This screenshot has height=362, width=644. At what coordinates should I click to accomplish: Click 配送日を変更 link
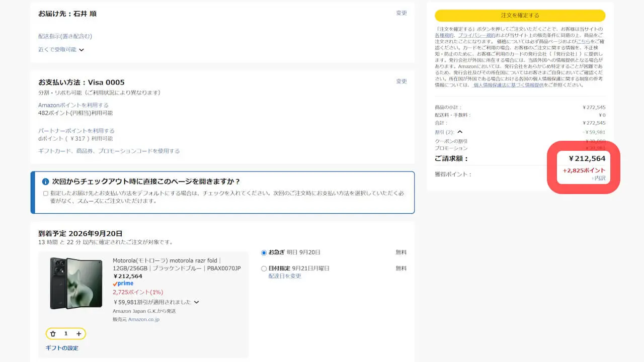[285, 276]
